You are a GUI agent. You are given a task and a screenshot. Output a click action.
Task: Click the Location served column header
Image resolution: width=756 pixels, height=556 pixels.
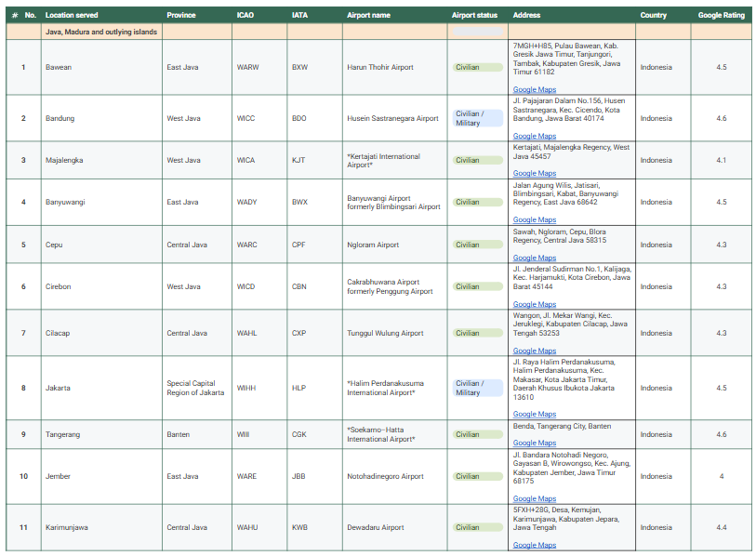pos(72,16)
